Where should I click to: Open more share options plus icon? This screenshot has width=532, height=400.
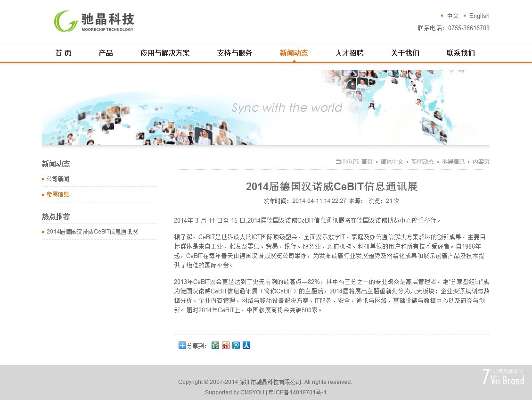(182, 345)
